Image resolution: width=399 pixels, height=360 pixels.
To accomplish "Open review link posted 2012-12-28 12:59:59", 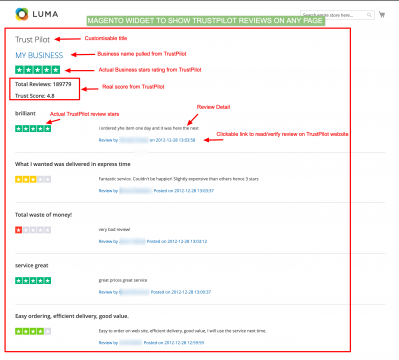I will click(151, 343).
